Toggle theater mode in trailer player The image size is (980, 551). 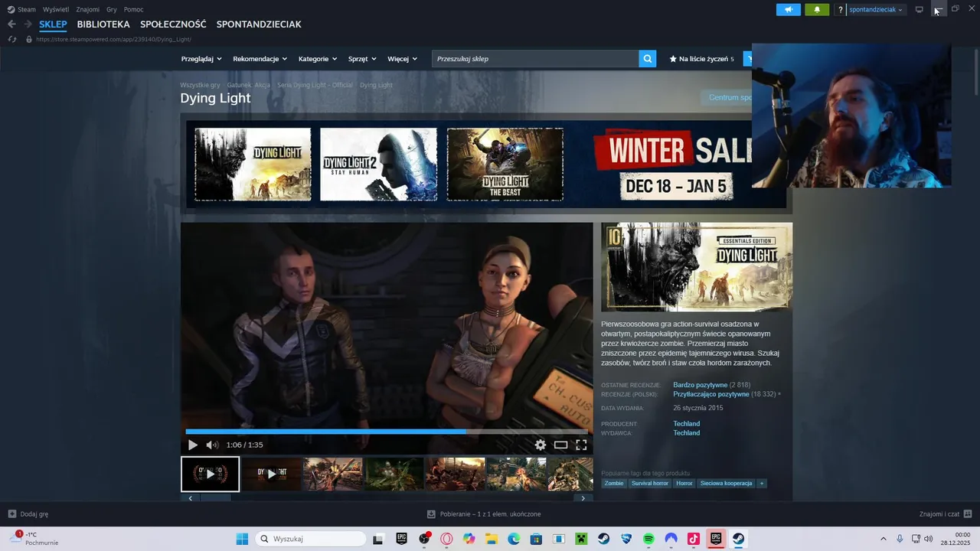click(x=561, y=445)
